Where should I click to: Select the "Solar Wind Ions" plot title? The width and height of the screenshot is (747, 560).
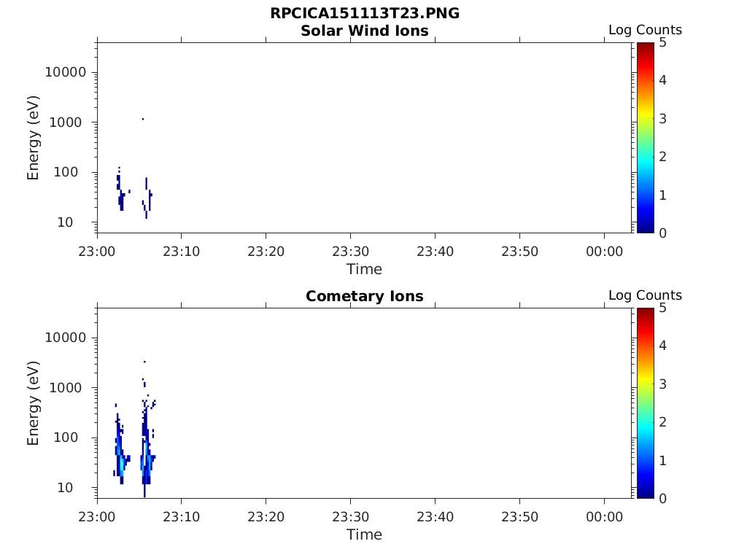365,31
